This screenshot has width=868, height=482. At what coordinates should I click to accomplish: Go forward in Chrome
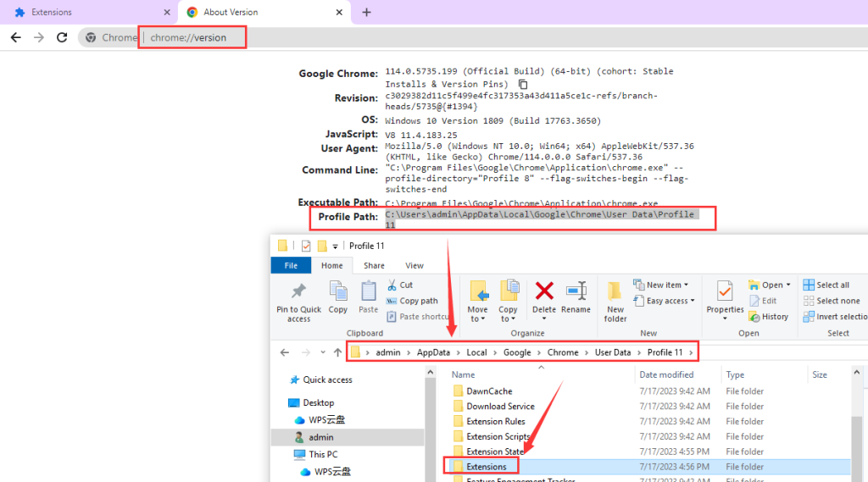point(39,37)
